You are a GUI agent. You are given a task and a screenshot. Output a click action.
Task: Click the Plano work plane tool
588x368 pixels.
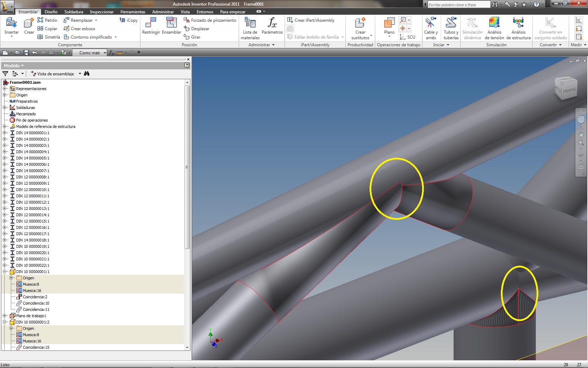click(389, 23)
